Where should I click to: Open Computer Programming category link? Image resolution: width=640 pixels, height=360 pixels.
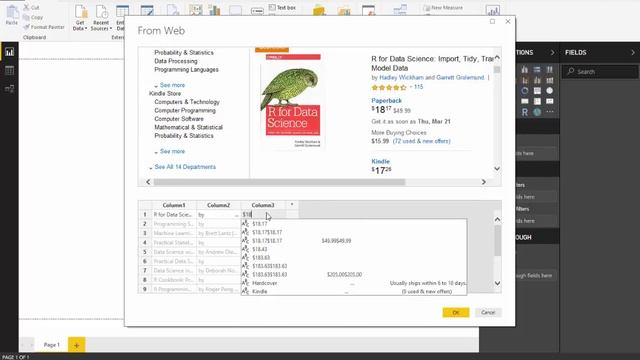click(185, 111)
